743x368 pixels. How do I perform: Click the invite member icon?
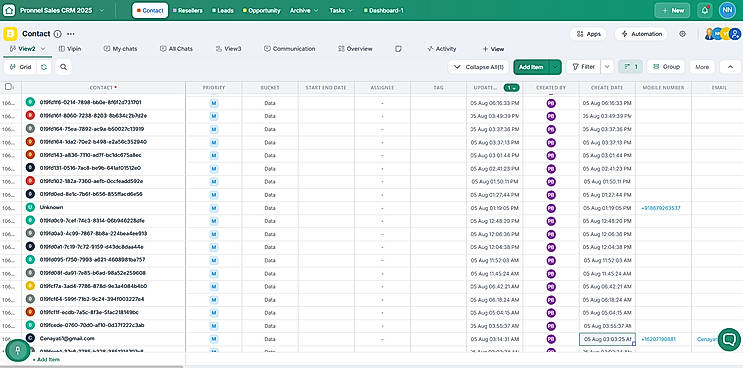(735, 34)
